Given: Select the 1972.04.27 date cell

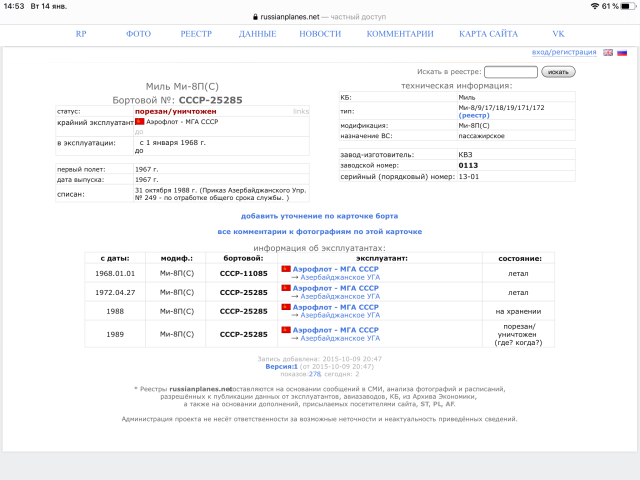Looking at the screenshot, I should [x=115, y=293].
